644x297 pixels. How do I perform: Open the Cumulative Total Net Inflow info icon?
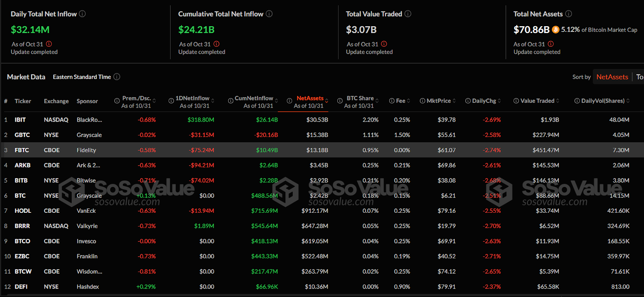(x=269, y=14)
